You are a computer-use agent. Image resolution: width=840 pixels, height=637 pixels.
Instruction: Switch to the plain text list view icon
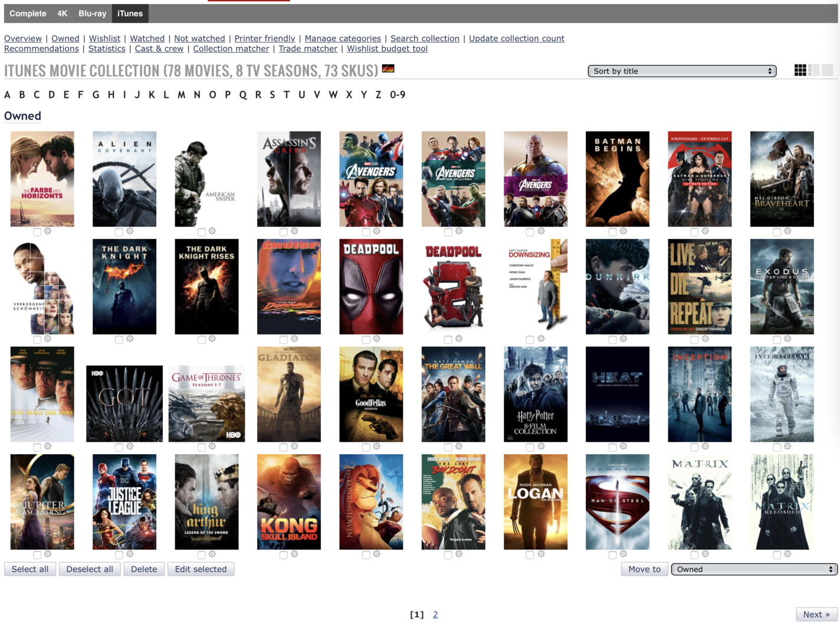click(x=828, y=70)
